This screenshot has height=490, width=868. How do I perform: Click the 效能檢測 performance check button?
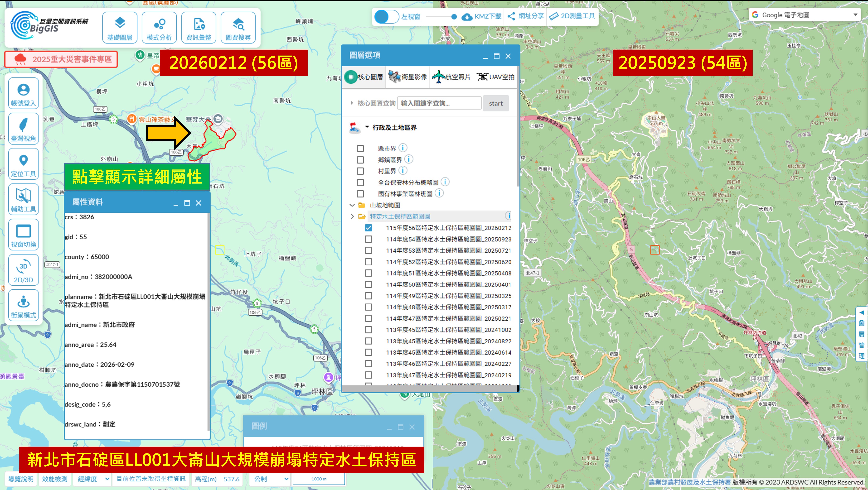coord(54,479)
